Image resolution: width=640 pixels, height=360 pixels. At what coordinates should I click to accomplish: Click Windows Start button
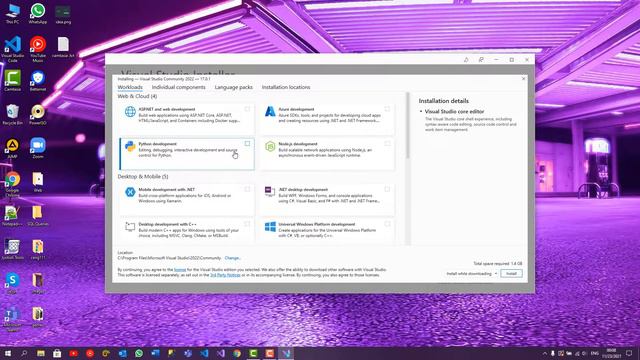tap(7, 353)
